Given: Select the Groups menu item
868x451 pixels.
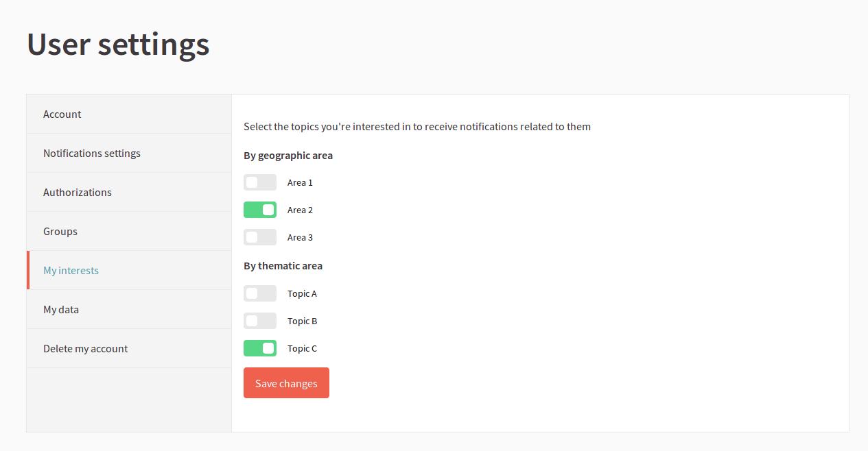Looking at the screenshot, I should 60,231.
